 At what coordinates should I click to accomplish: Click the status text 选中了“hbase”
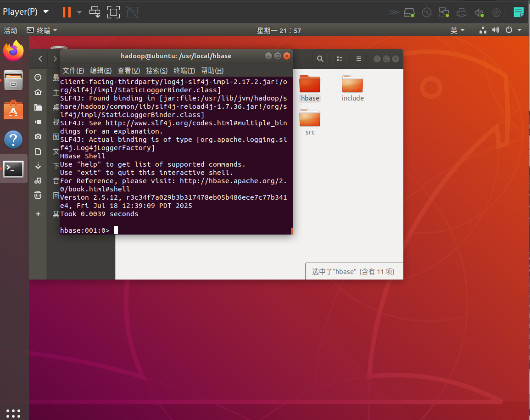335,272
